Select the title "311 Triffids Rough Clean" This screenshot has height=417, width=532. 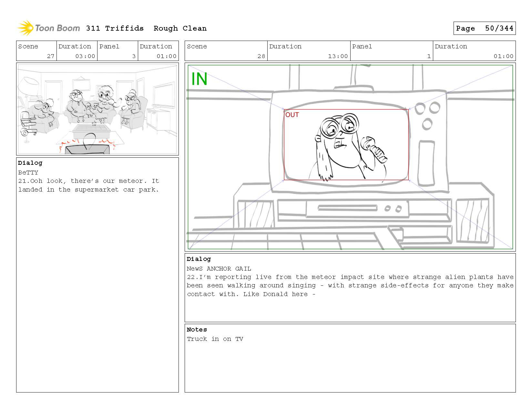tap(146, 28)
